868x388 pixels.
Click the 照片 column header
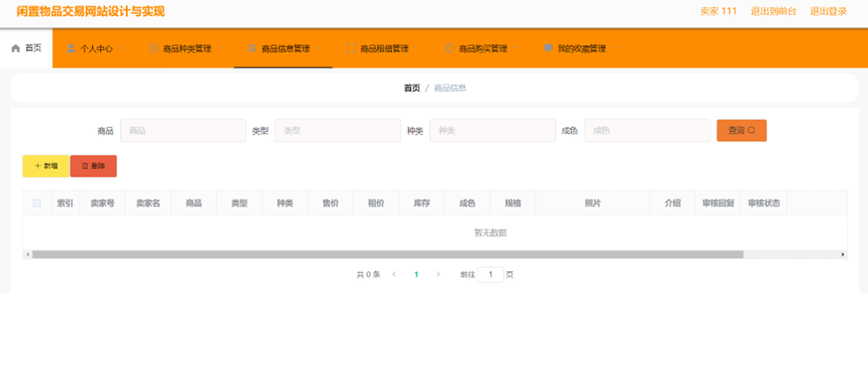592,203
